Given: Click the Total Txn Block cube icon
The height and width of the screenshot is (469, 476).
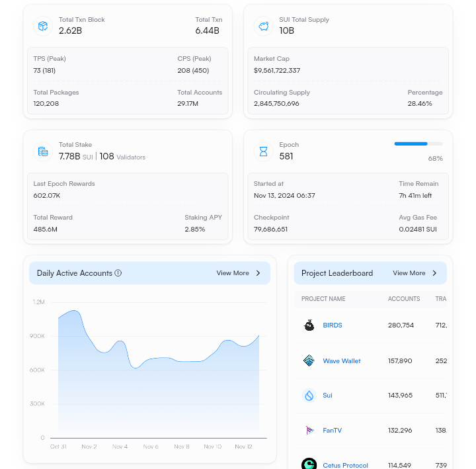Looking at the screenshot, I should 43,26.
